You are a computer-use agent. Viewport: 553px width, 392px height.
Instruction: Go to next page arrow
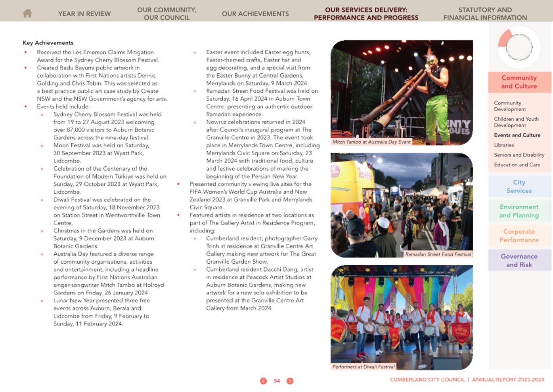pyautogui.click(x=290, y=381)
